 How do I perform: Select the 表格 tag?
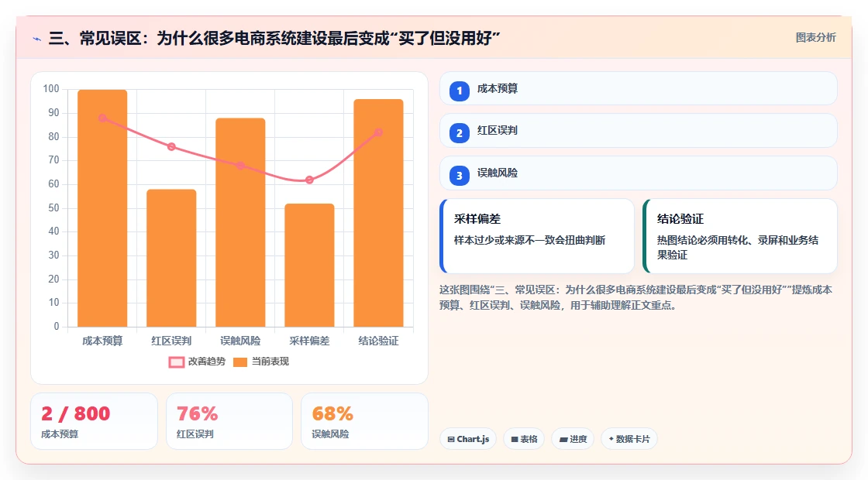tap(524, 439)
